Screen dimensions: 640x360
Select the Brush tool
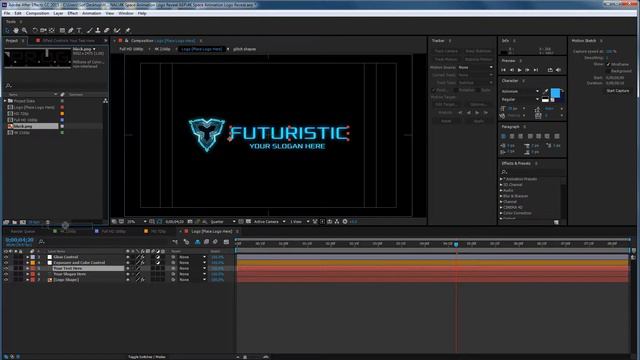tap(89, 30)
